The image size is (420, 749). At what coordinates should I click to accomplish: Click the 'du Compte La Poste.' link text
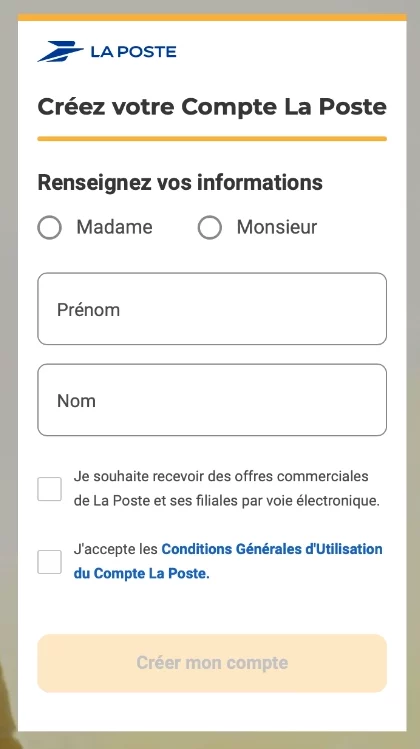(x=141, y=574)
